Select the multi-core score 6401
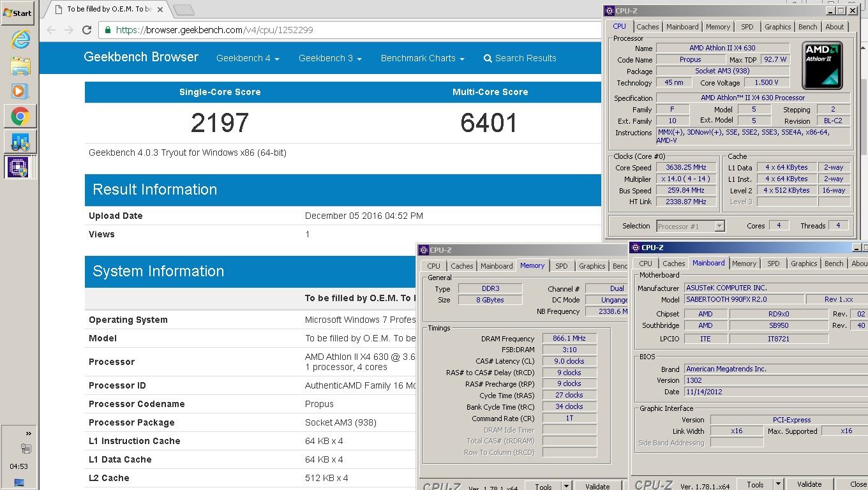This screenshot has height=490, width=868. (489, 123)
